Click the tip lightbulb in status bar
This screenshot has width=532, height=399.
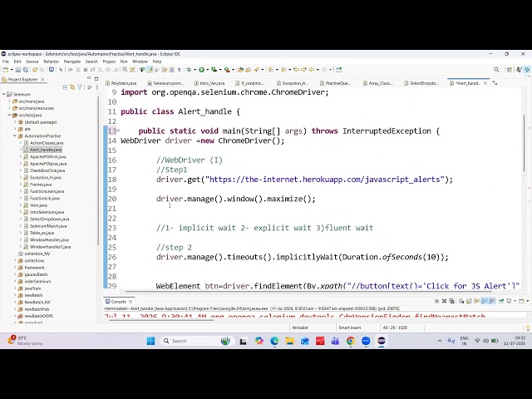tap(528, 328)
